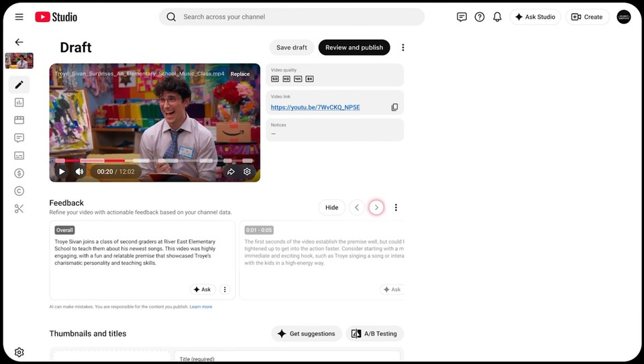Click the Title (required) field
This screenshot has height=364, width=644.
(x=287, y=357)
